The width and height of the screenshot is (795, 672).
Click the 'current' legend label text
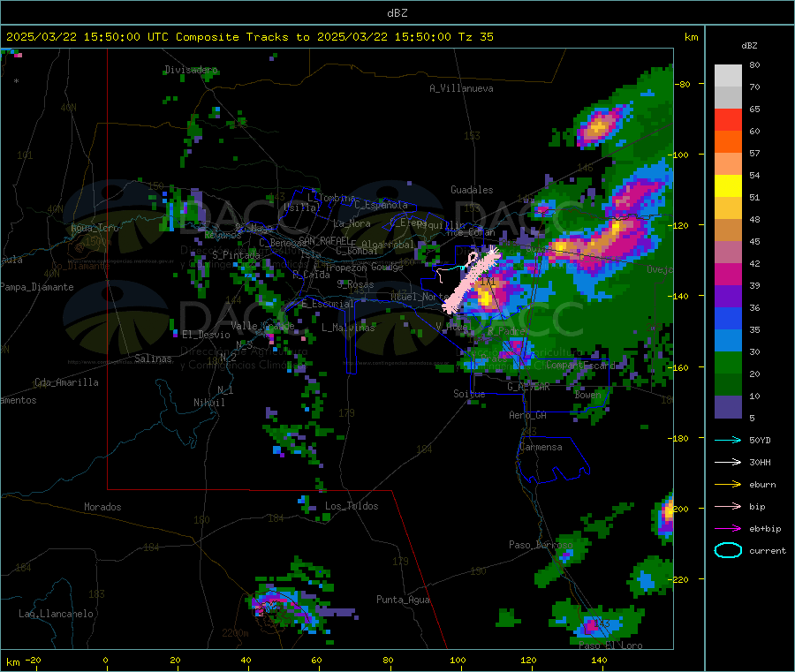[768, 550]
